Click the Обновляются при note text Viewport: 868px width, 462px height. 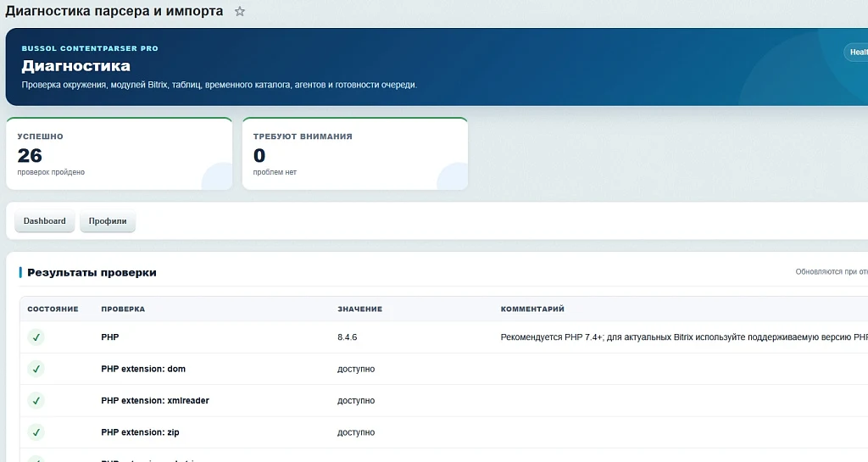pyautogui.click(x=832, y=271)
